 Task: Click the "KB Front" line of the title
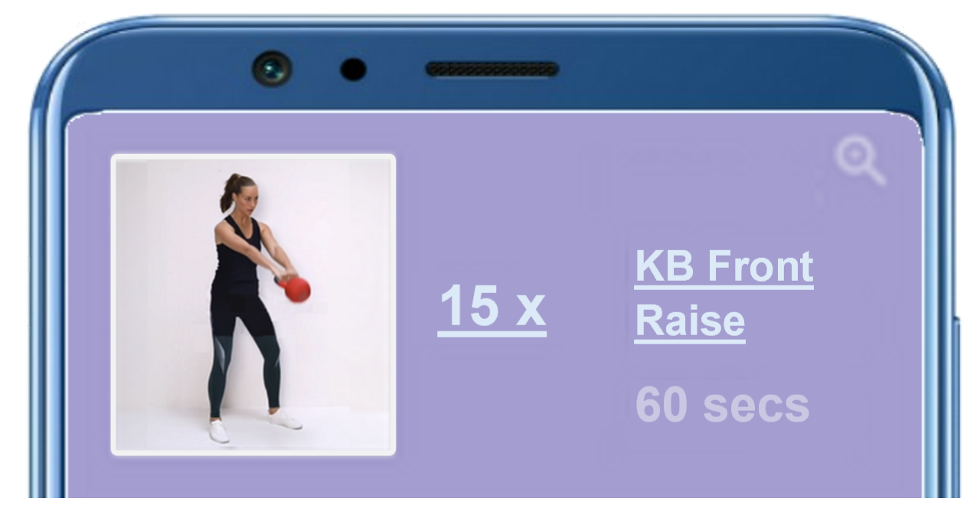click(724, 266)
